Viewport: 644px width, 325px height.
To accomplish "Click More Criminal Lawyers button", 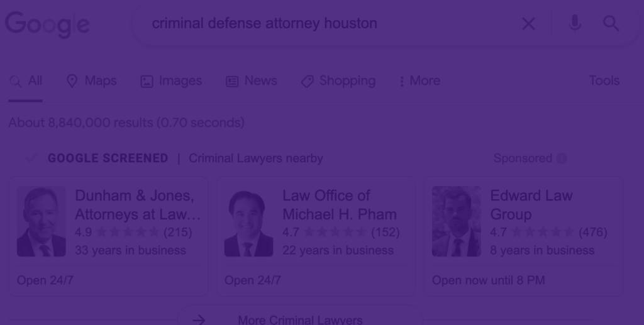I will point(300,319).
